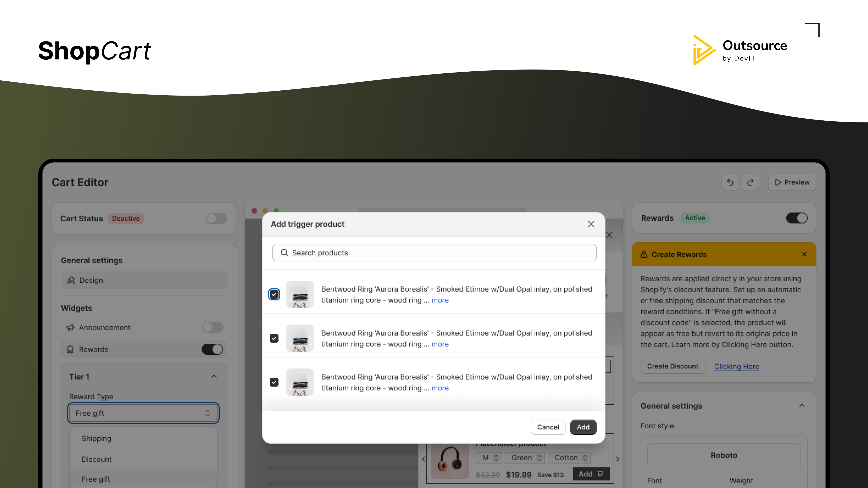Image resolution: width=868 pixels, height=488 pixels.
Task: Close the Add trigger product dialog
Action: (x=591, y=224)
